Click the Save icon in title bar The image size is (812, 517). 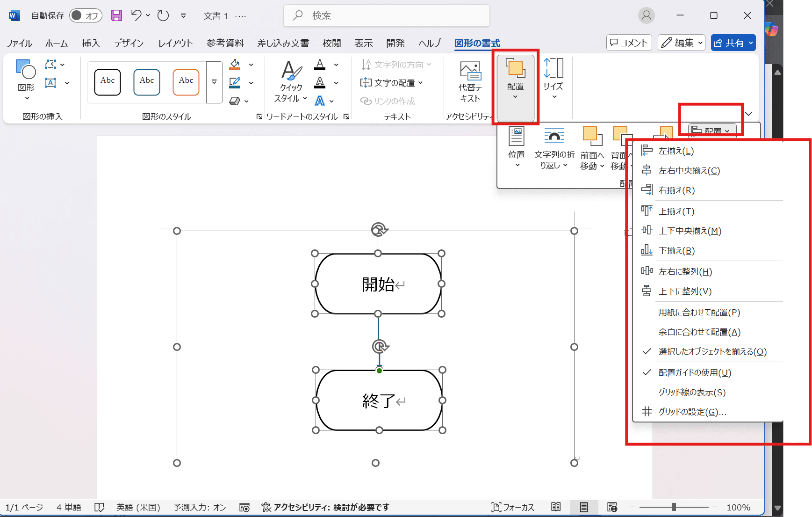(x=116, y=15)
